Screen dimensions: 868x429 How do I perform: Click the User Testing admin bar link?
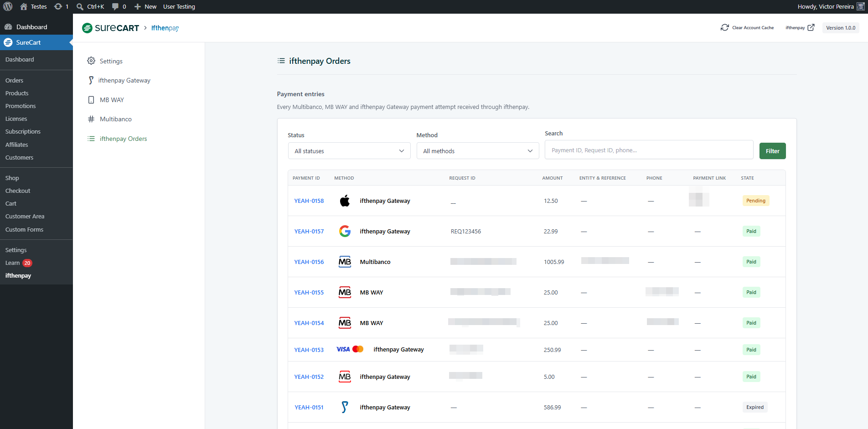pyautogui.click(x=179, y=6)
